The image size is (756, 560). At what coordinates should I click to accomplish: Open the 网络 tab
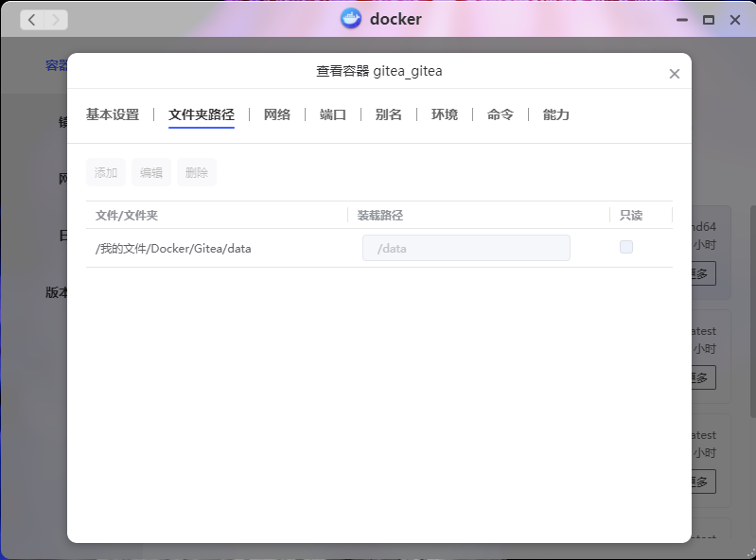pos(277,114)
